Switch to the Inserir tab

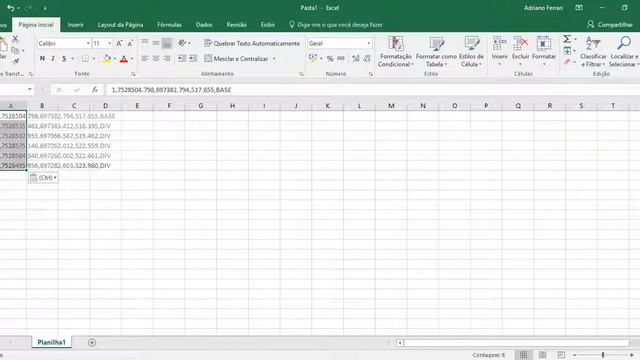[76, 25]
